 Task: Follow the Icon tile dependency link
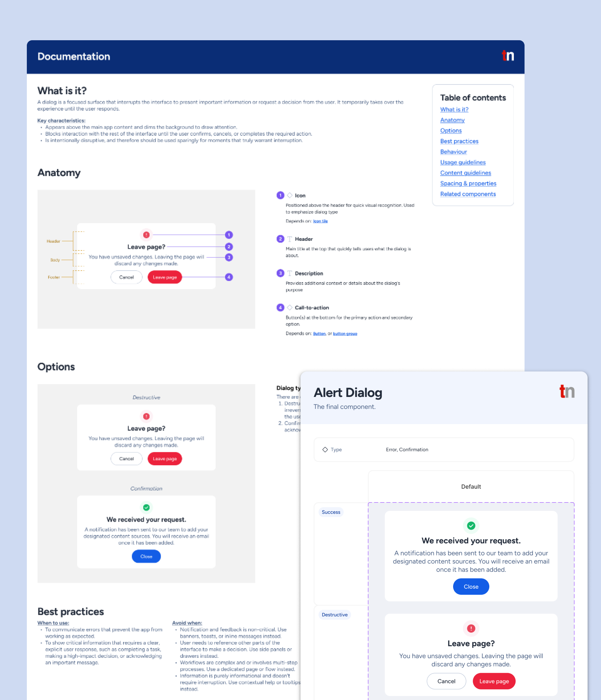[320, 221]
